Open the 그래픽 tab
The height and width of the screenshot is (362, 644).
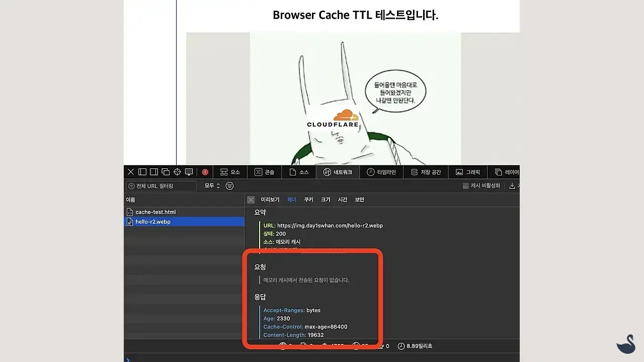(x=467, y=172)
